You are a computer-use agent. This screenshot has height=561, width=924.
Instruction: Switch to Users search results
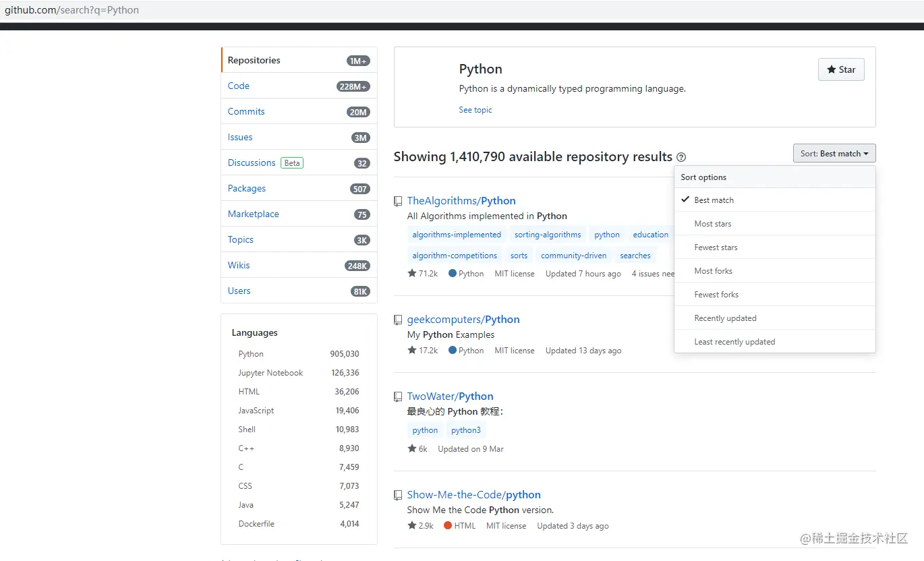(299, 291)
